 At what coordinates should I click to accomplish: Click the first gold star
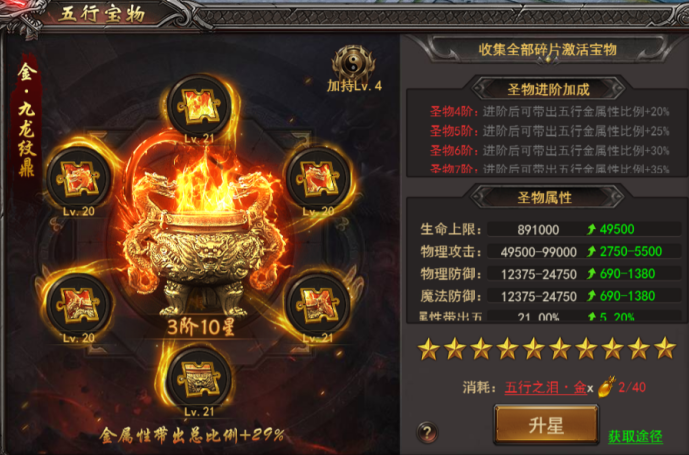tap(428, 349)
